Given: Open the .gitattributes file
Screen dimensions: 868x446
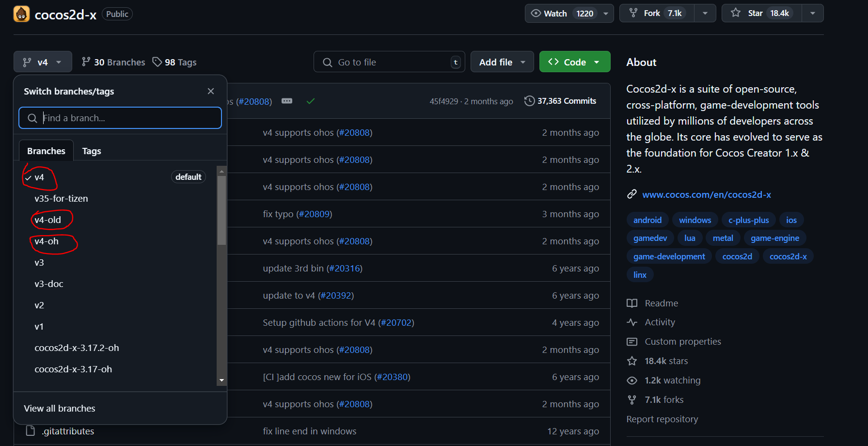Looking at the screenshot, I should [x=68, y=431].
